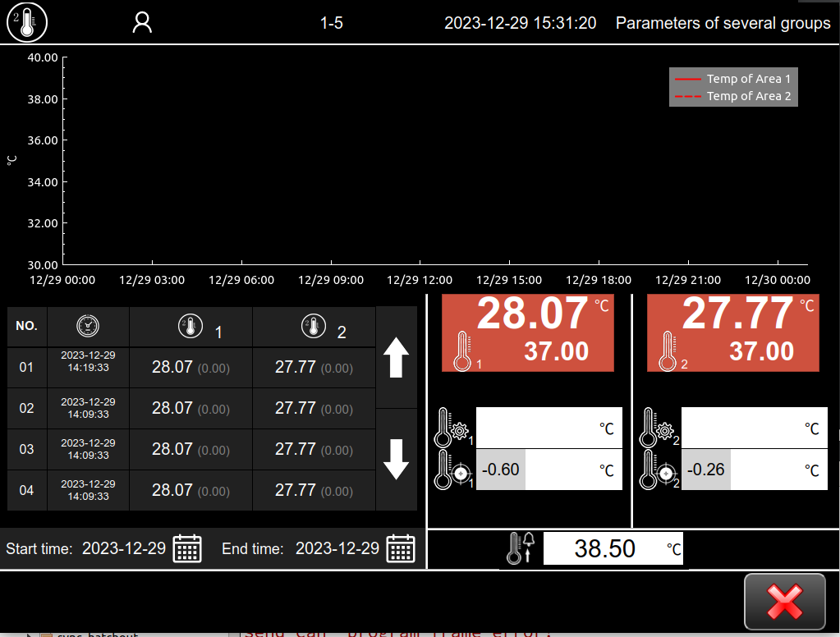The image size is (840, 637).
Task: Open the Start time calendar picker
Action: click(187, 548)
